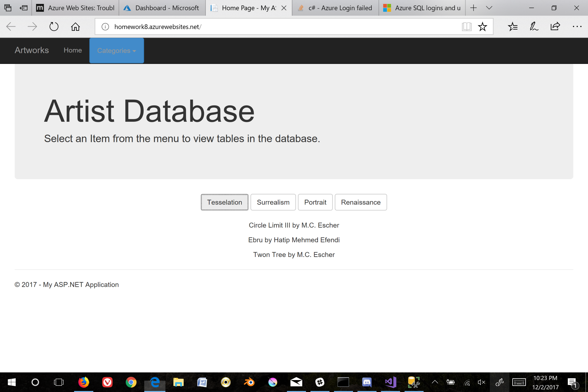Image resolution: width=588 pixels, height=392 pixels.
Task: Show hidden system tray icons
Action: pos(435,382)
